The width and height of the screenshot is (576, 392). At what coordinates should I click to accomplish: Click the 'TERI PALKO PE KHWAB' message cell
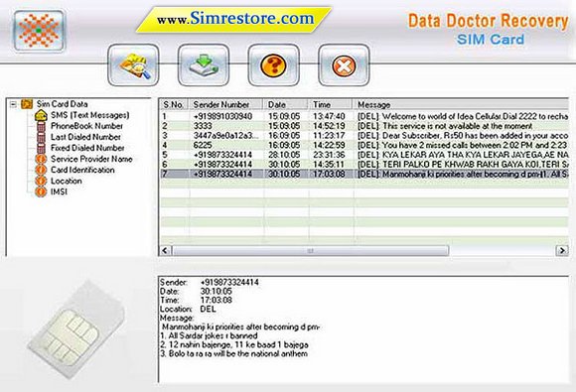tap(463, 164)
